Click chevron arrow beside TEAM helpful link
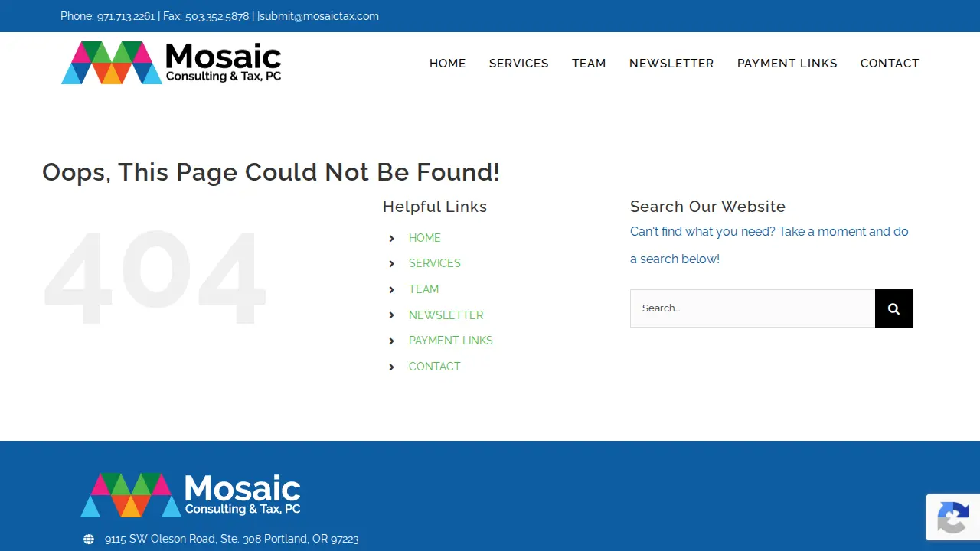 (x=391, y=289)
